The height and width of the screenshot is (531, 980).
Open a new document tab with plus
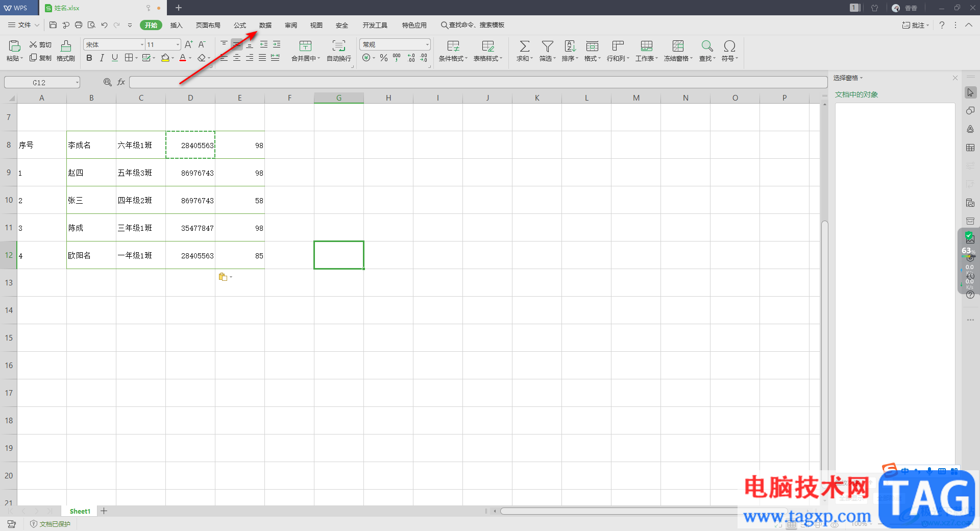(179, 8)
